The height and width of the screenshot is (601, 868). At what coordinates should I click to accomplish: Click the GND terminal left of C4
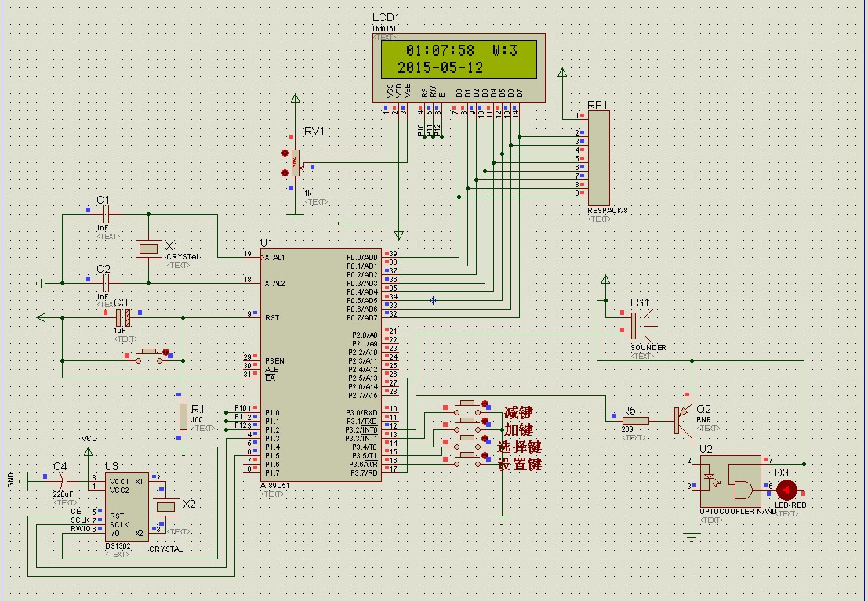point(24,481)
